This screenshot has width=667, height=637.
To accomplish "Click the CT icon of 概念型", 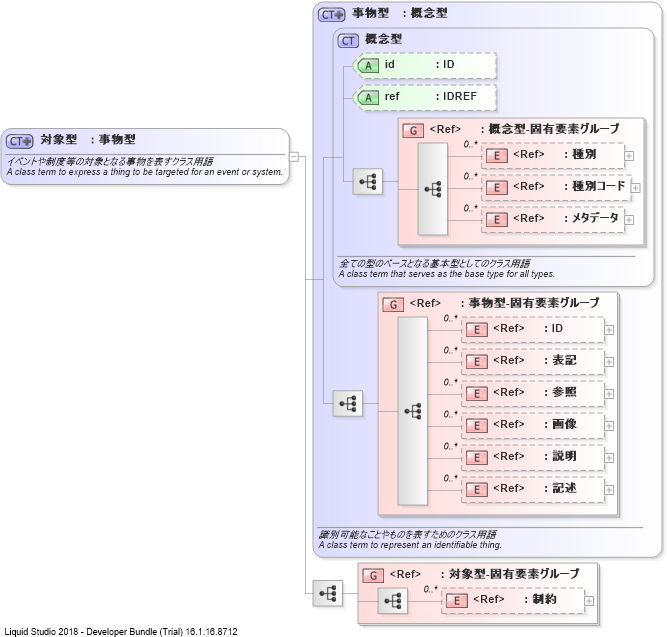I will click(x=348, y=41).
